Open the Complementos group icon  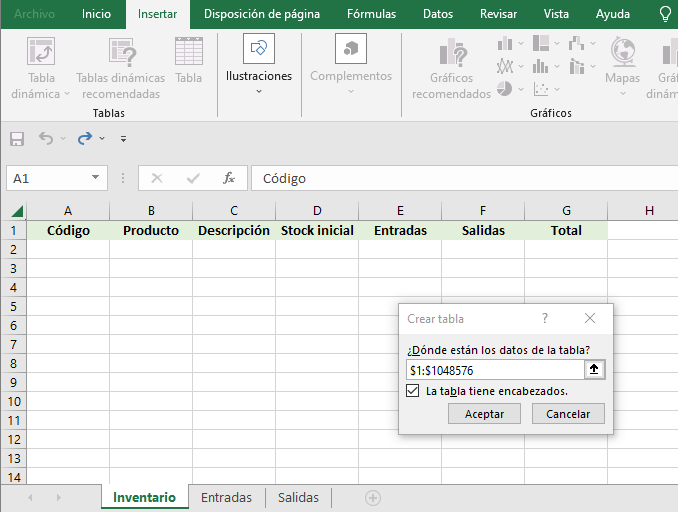pos(351,48)
